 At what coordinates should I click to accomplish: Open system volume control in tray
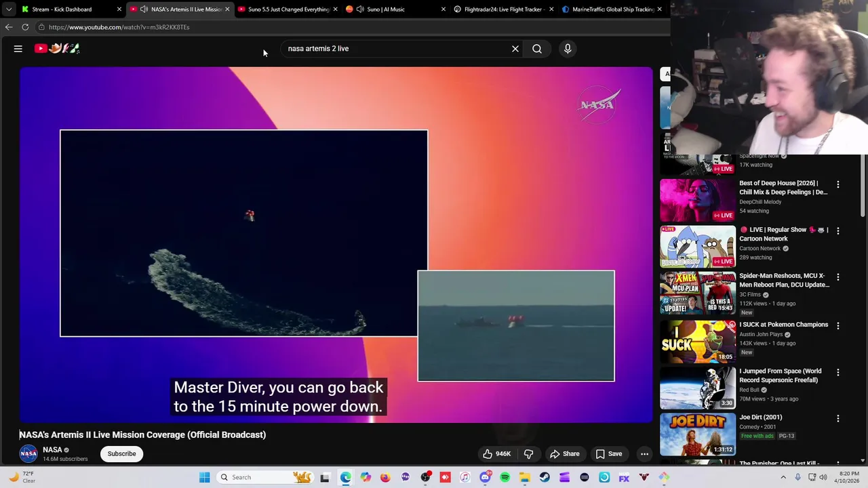click(823, 477)
